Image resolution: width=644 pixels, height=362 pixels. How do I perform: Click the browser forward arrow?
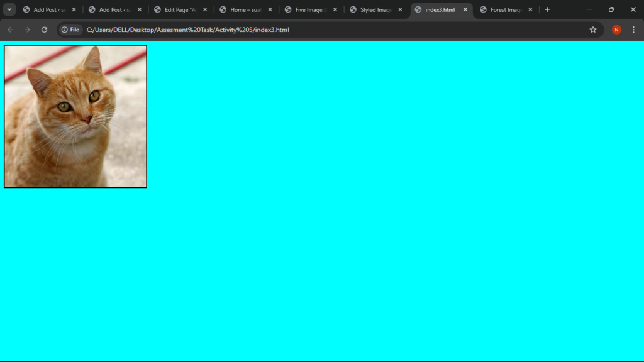tap(27, 30)
